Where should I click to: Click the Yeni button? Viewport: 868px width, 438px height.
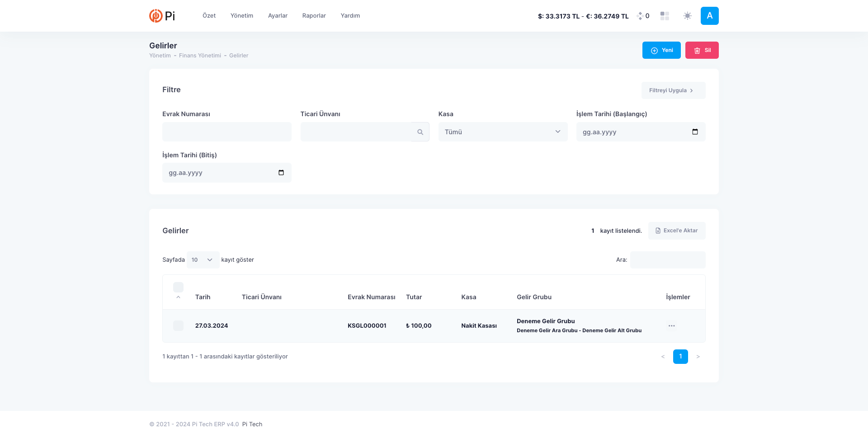pyautogui.click(x=661, y=50)
